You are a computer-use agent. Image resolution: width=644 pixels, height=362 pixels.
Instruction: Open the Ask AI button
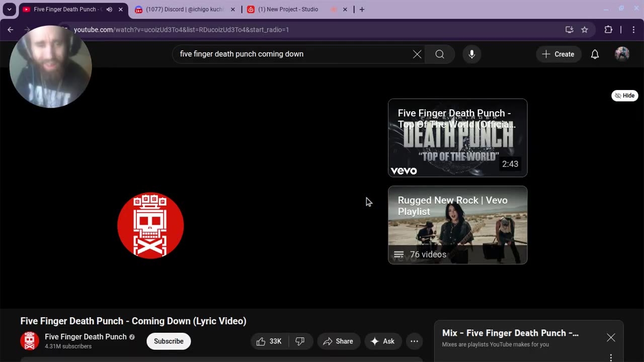point(383,341)
